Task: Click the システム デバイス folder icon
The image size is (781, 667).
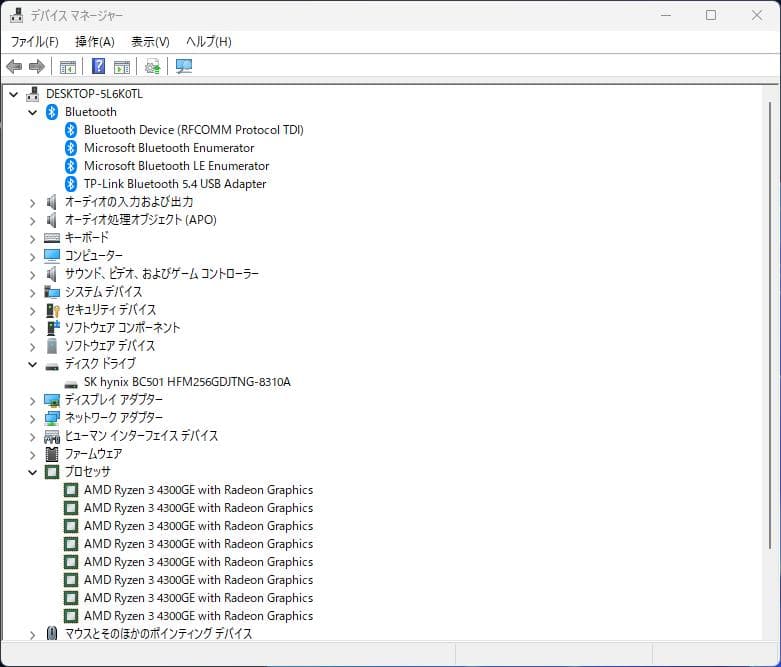Action: pyautogui.click(x=52, y=292)
